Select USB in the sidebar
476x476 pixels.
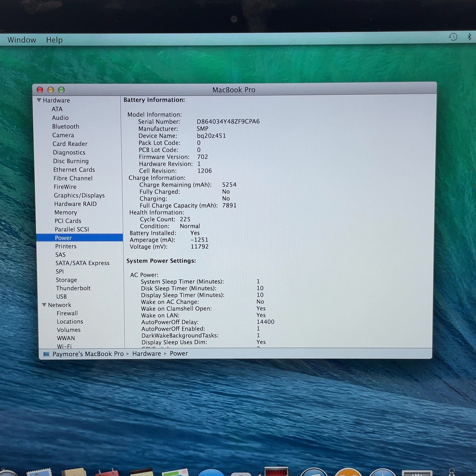[x=61, y=297]
